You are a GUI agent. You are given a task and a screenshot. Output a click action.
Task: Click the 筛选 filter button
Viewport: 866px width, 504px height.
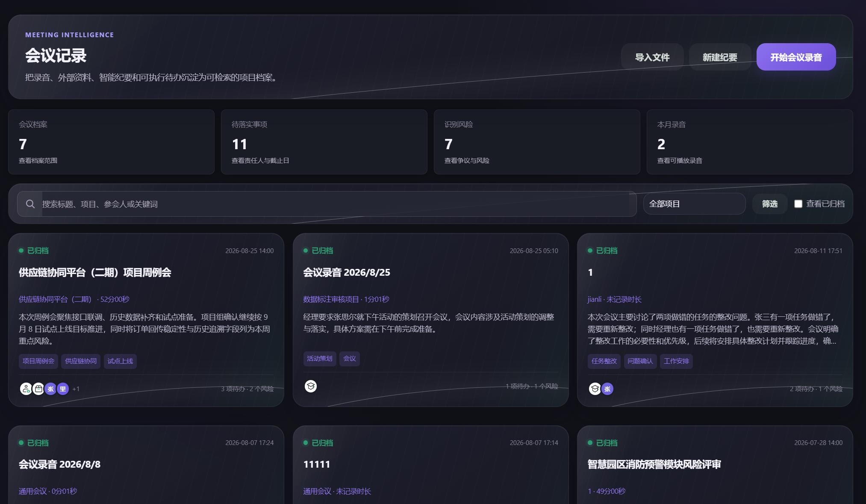pyautogui.click(x=770, y=204)
